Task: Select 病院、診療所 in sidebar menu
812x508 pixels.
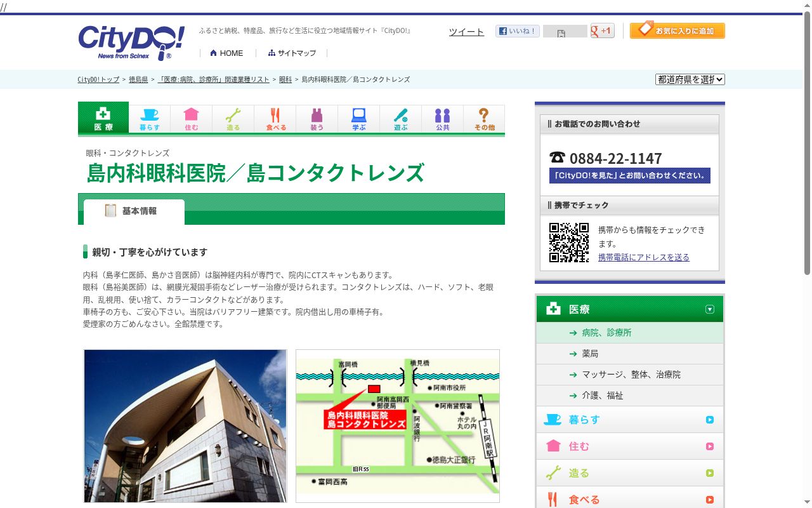Action: (x=629, y=333)
